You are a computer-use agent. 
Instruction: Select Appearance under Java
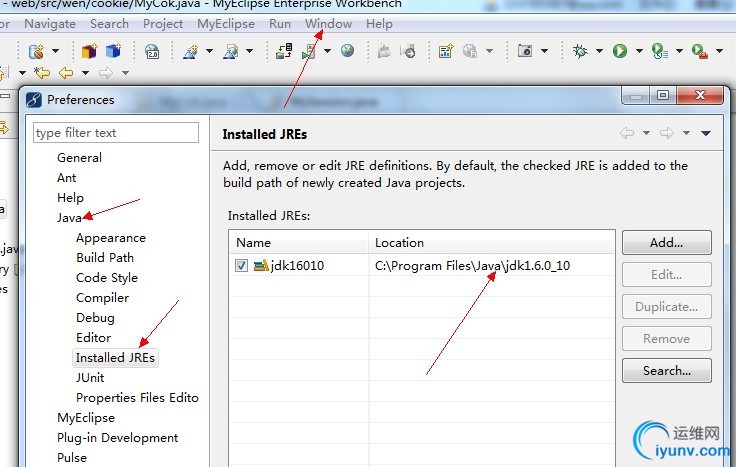pos(111,238)
